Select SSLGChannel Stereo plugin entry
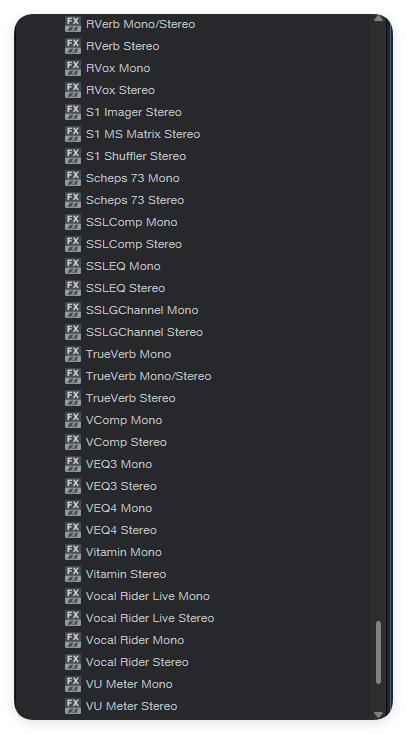 tap(144, 332)
